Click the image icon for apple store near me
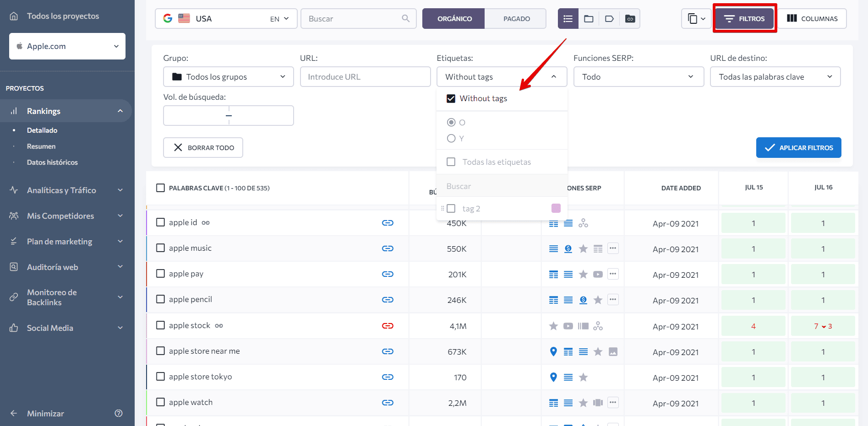This screenshot has width=868, height=426. pos(613,351)
